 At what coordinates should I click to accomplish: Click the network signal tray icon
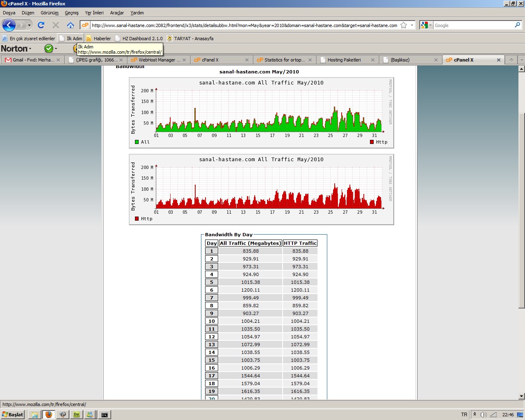(x=493, y=415)
